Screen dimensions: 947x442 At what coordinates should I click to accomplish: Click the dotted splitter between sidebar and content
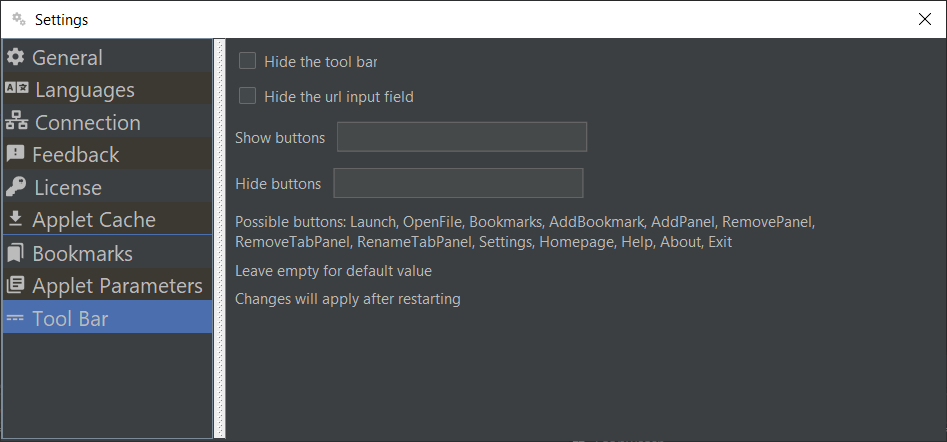click(220, 239)
